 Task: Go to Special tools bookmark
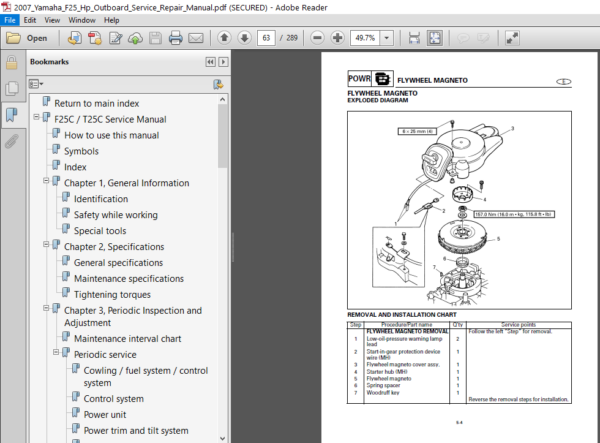coord(100,231)
